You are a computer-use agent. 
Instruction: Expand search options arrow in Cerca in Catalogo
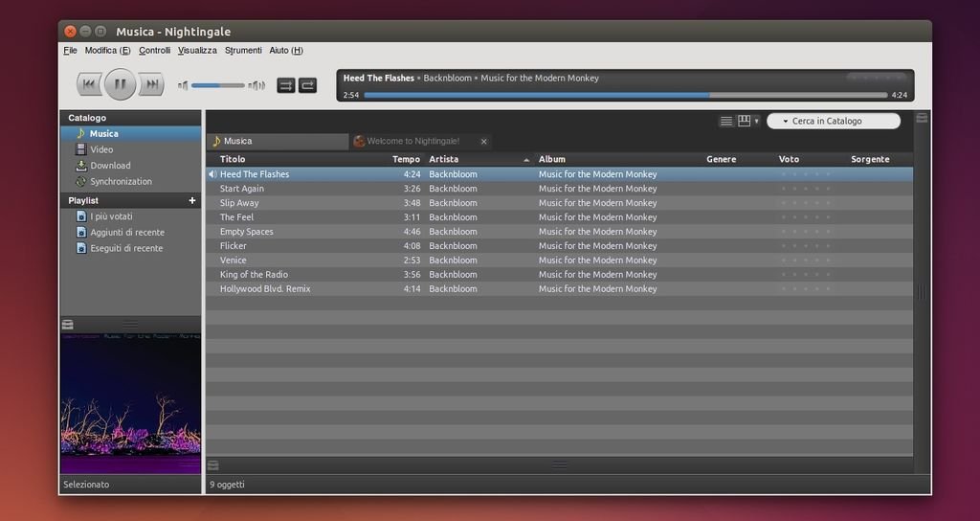[785, 122]
